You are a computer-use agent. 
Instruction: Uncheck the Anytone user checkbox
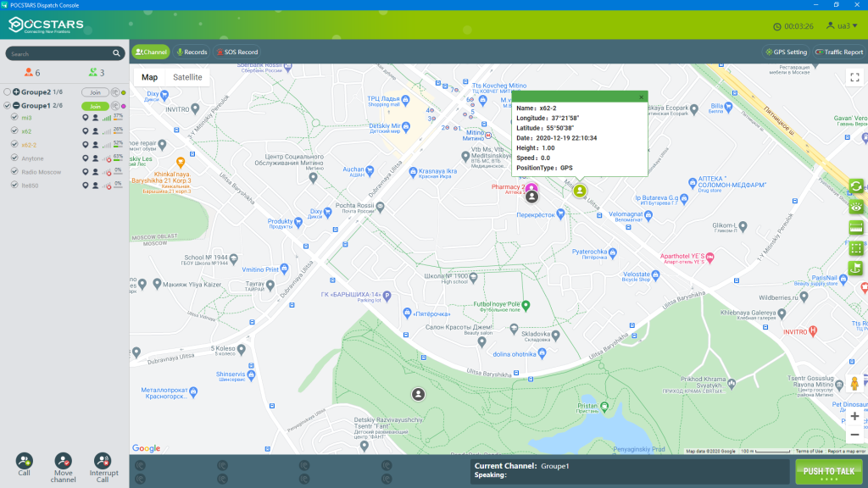click(x=14, y=158)
